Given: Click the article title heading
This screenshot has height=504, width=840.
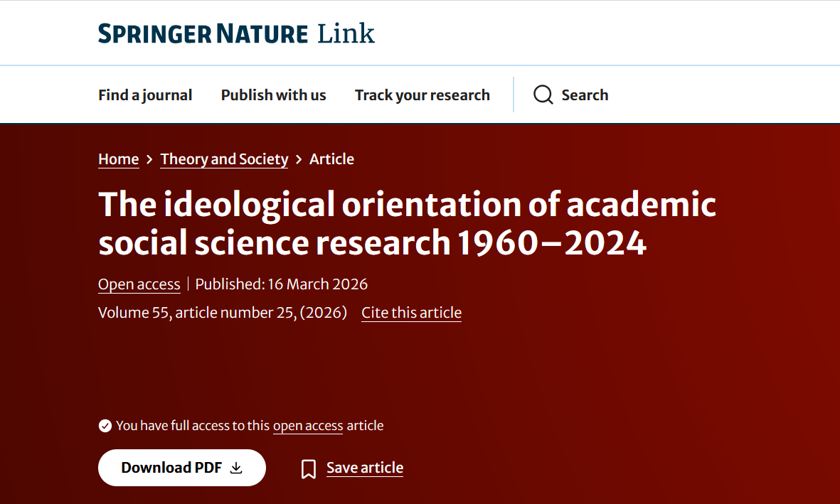Looking at the screenshot, I should (x=407, y=223).
